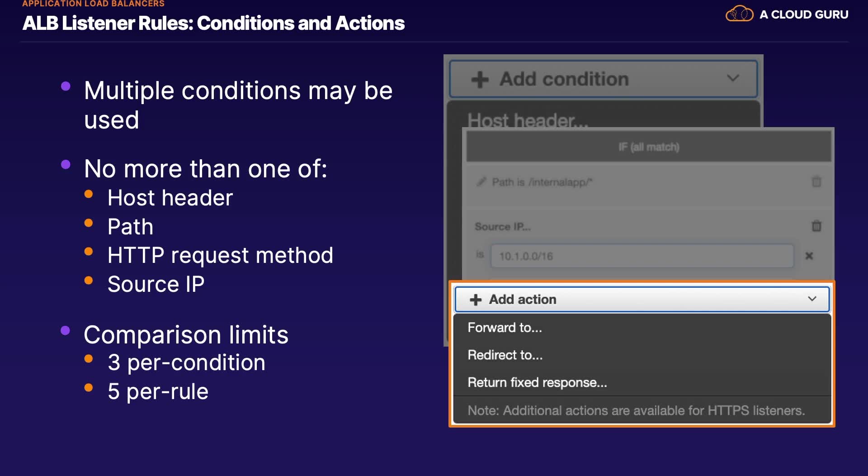Image resolution: width=868 pixels, height=476 pixels.
Task: Expand the Add condition dropdown chevron
Action: coord(733,78)
